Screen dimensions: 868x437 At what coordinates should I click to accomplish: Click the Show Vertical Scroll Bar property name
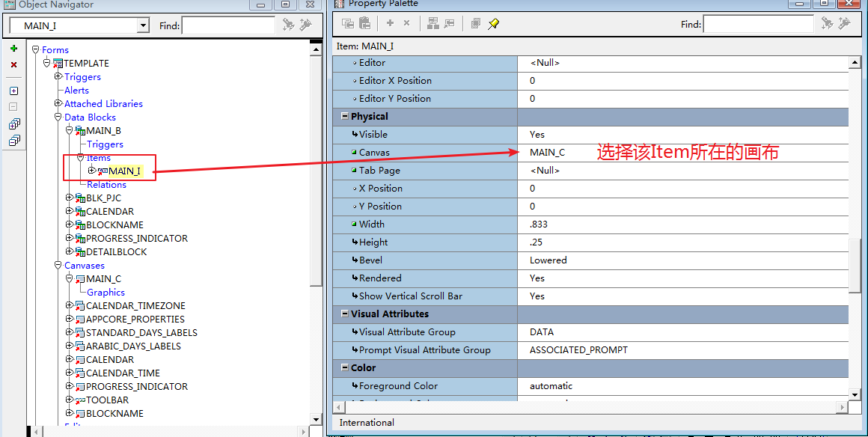pyautogui.click(x=411, y=296)
